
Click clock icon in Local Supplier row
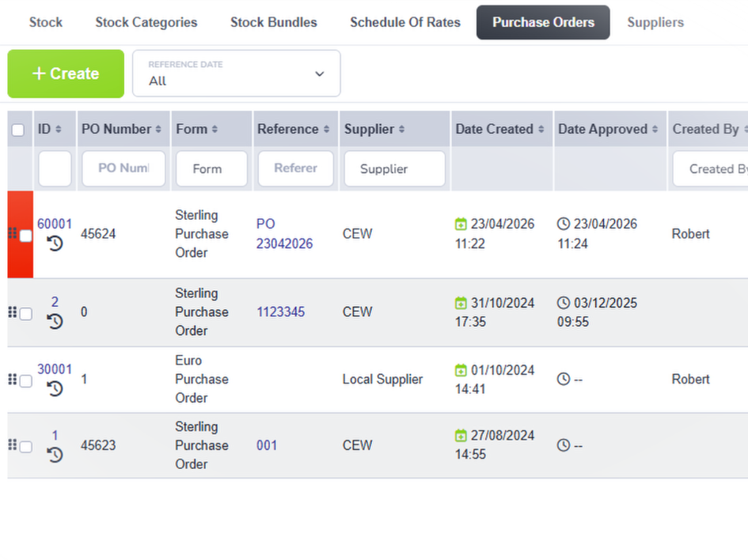pyautogui.click(x=564, y=379)
